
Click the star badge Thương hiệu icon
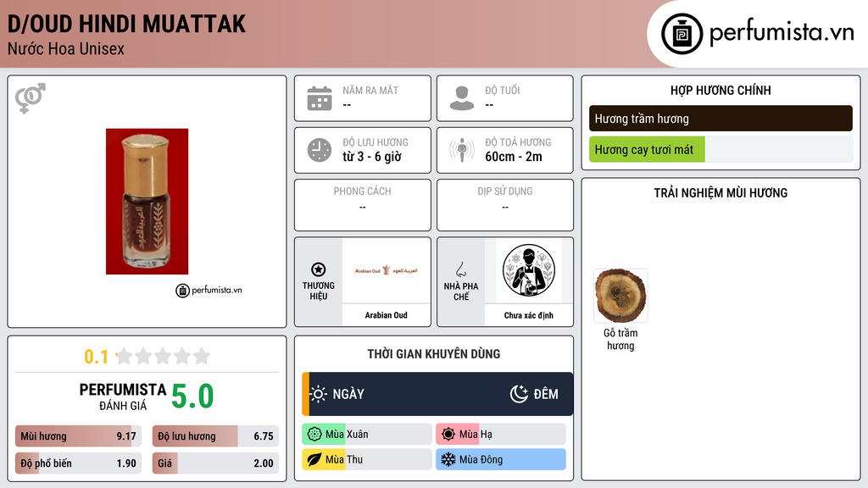[x=319, y=269]
